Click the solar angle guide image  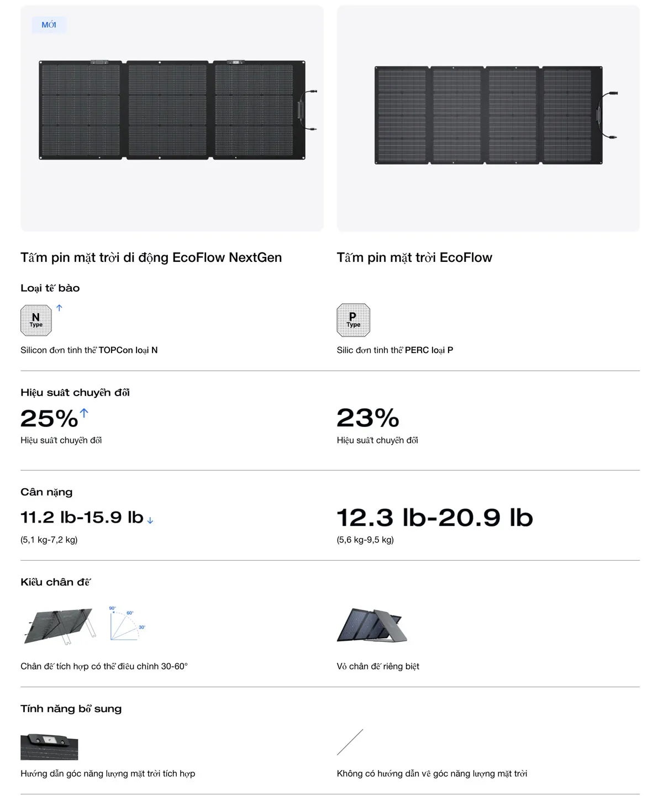(x=49, y=747)
